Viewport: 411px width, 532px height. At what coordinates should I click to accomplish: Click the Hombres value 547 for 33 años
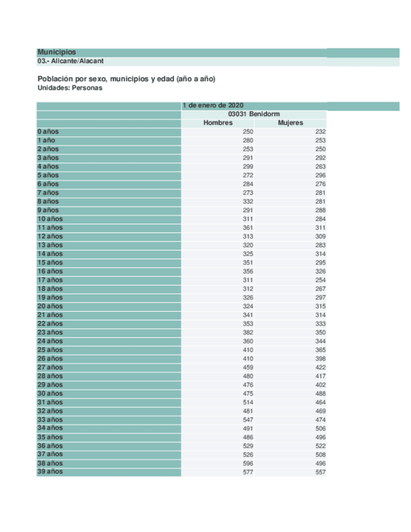(x=247, y=419)
